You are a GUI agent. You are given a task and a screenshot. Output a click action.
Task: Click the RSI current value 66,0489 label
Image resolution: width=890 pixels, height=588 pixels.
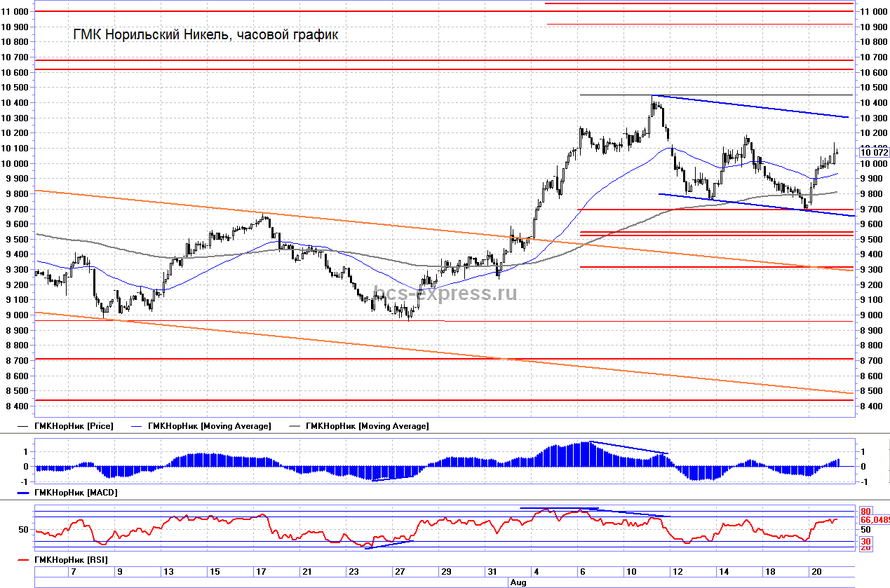coord(874,520)
